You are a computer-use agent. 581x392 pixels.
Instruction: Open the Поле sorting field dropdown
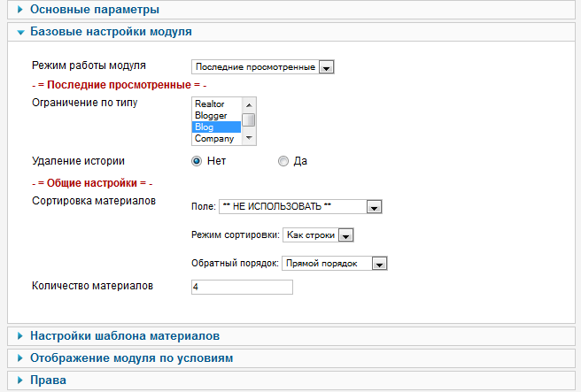(300, 206)
